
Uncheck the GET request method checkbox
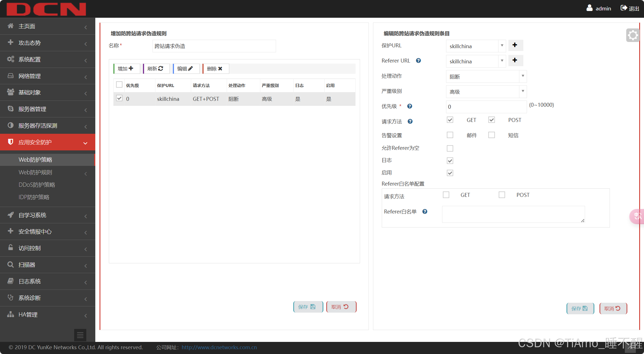450,120
